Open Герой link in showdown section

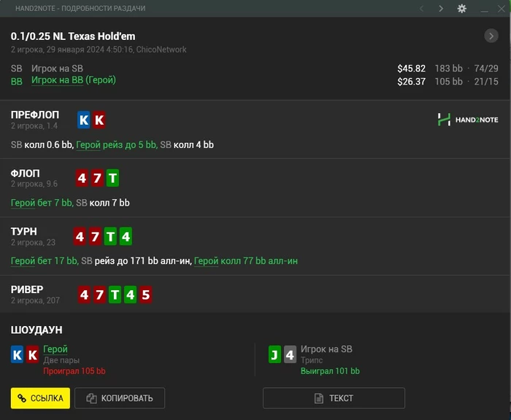(x=55, y=349)
